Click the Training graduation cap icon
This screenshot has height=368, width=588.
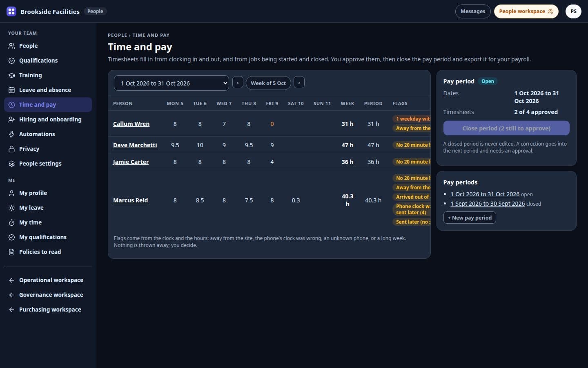click(11, 75)
